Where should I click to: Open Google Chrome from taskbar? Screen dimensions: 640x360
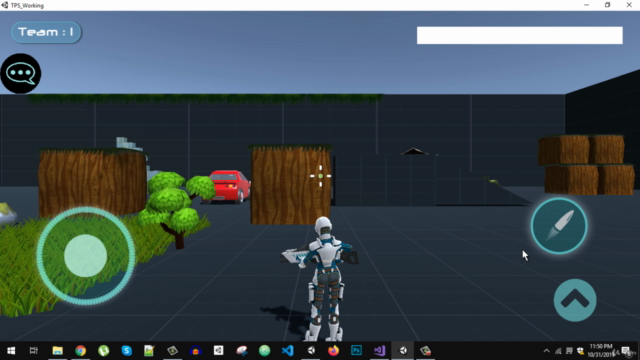(x=80, y=351)
